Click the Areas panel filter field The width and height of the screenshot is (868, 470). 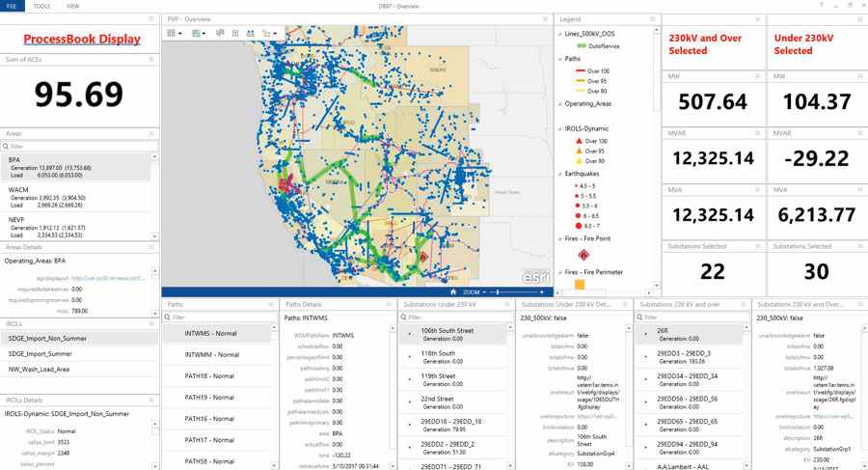point(79,147)
